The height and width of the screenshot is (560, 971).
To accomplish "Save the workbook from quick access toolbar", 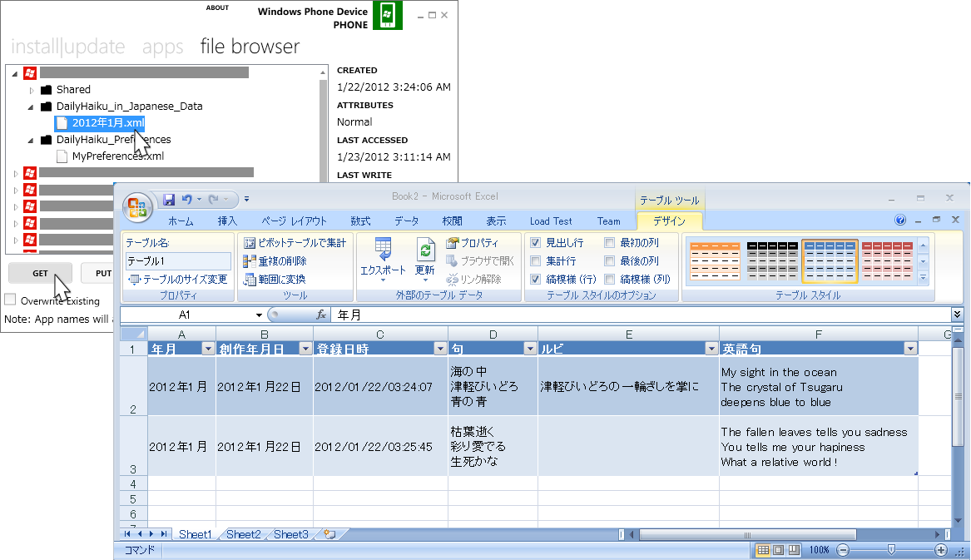I will (168, 199).
